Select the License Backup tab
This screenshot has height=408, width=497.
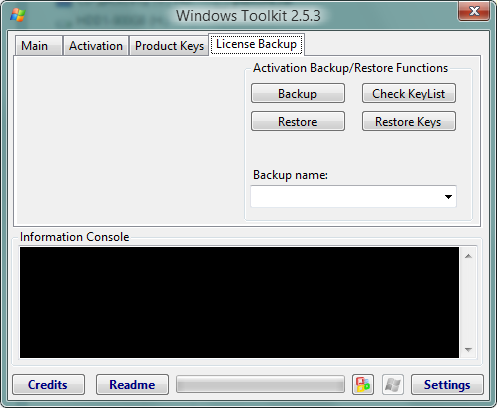(x=256, y=44)
